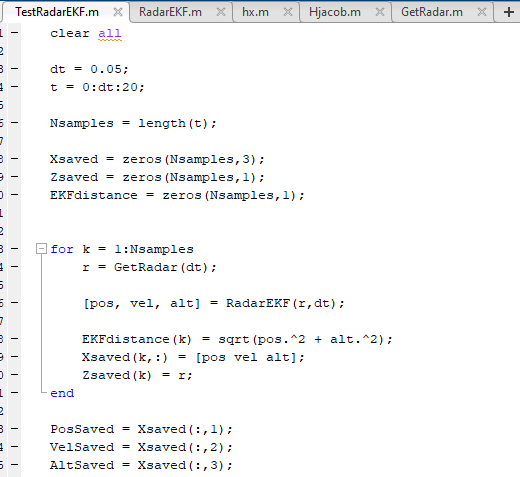Open the RadarEKF.m tab
The height and width of the screenshot is (477, 520).
(x=170, y=12)
